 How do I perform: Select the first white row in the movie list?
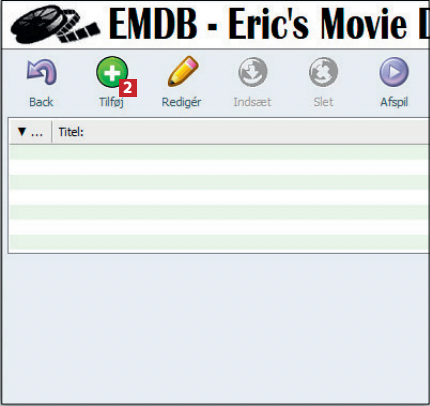point(219,167)
